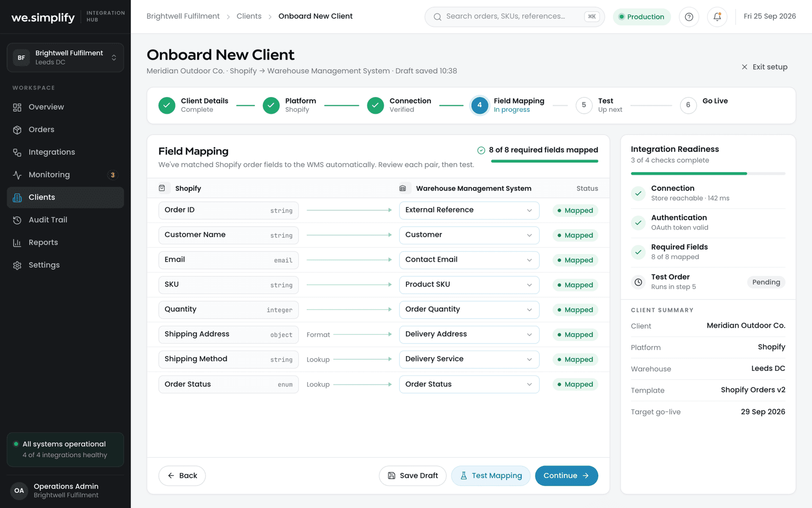The image size is (812, 508).
Task: Click the Shipping Address Format label
Action: tap(318, 335)
